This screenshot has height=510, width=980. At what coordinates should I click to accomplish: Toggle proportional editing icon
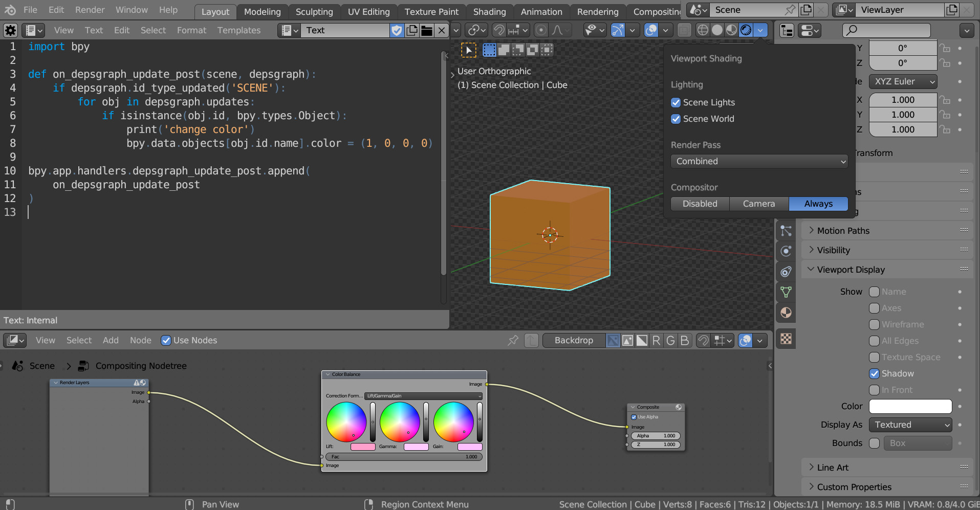[541, 31]
